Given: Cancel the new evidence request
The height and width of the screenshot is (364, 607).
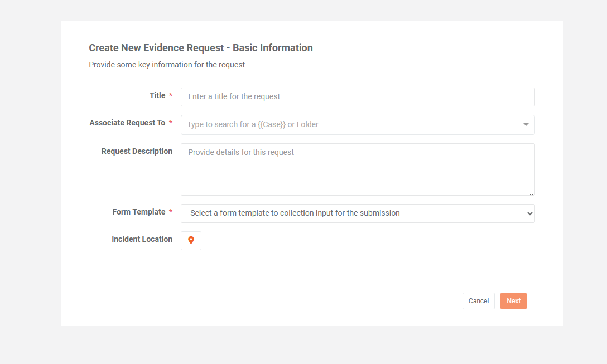Looking at the screenshot, I should 478,300.
